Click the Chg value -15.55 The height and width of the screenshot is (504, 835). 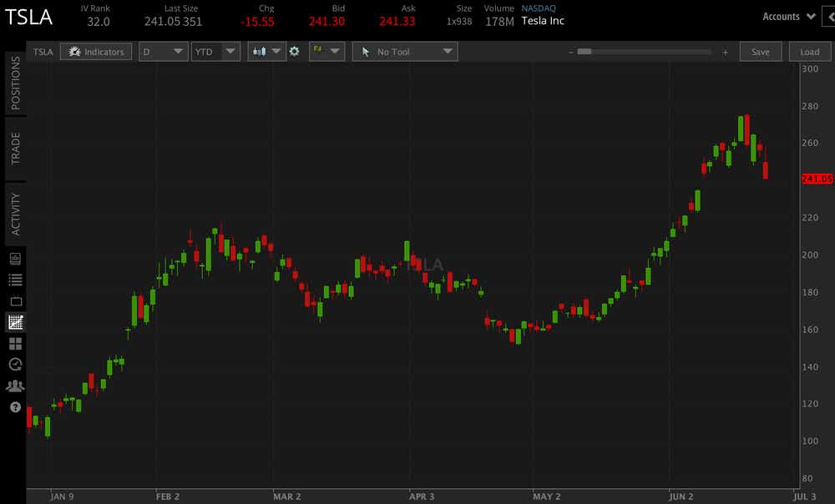(257, 22)
